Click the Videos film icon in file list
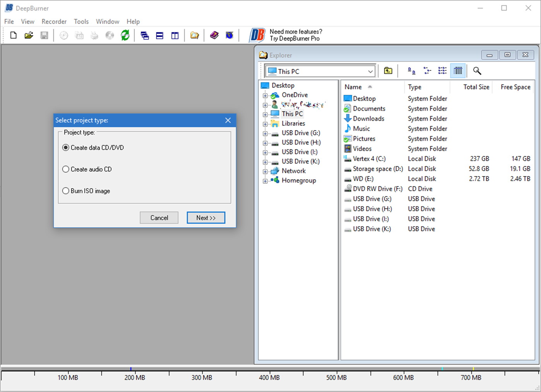Viewport: 541px width, 392px height. [x=348, y=149]
